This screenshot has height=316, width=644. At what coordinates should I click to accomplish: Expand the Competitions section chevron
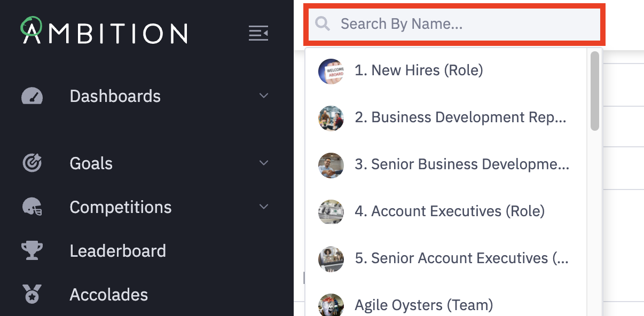pos(263,207)
